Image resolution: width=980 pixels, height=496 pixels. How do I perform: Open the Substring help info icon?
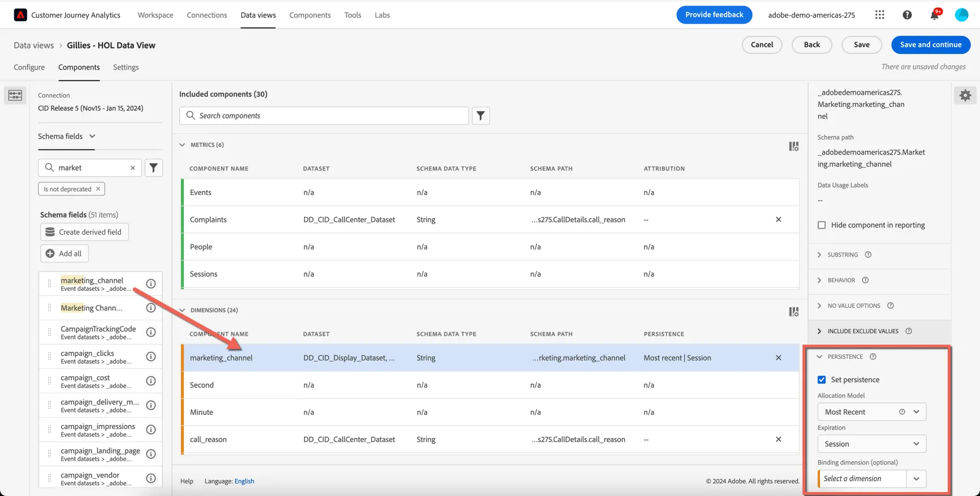tap(868, 255)
